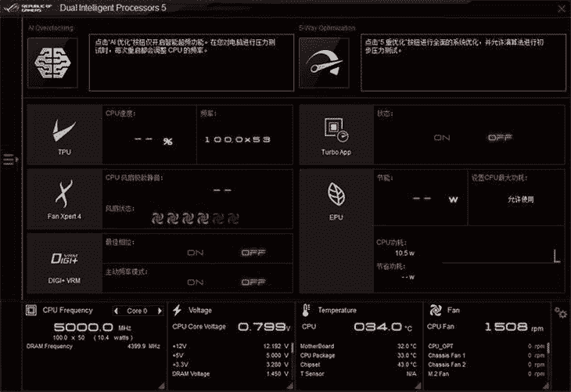571x392 pixels.
Task: Select the CPU_OPT fan row
Action: [x=487, y=346]
